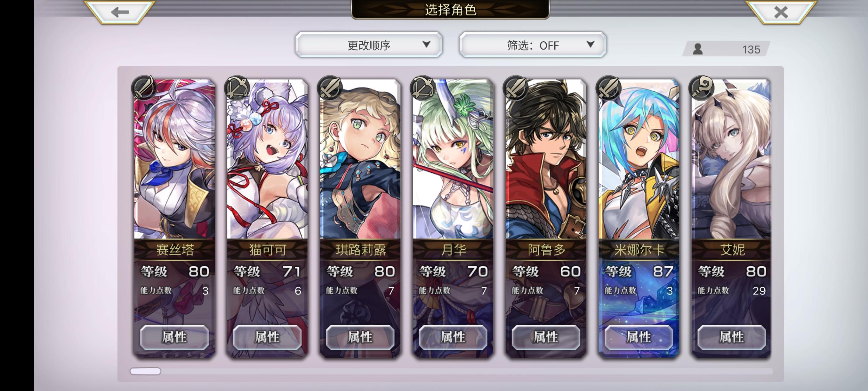Click the arrow on the 筛选 dropdown

(590, 44)
